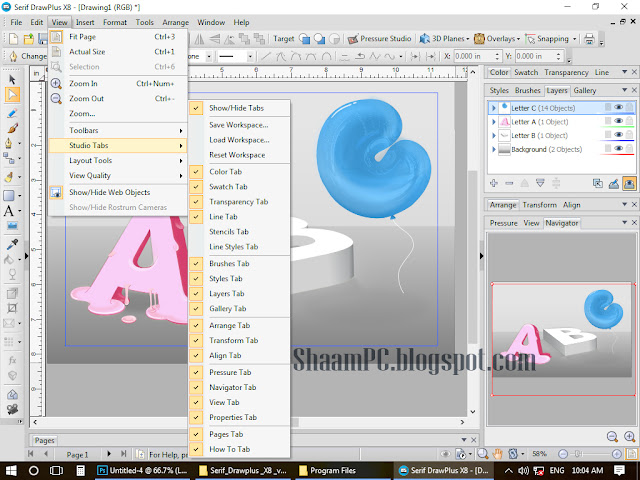Click the status bar zoom magnifier tool
The image size is (640, 480).
pyautogui.click(x=483, y=453)
